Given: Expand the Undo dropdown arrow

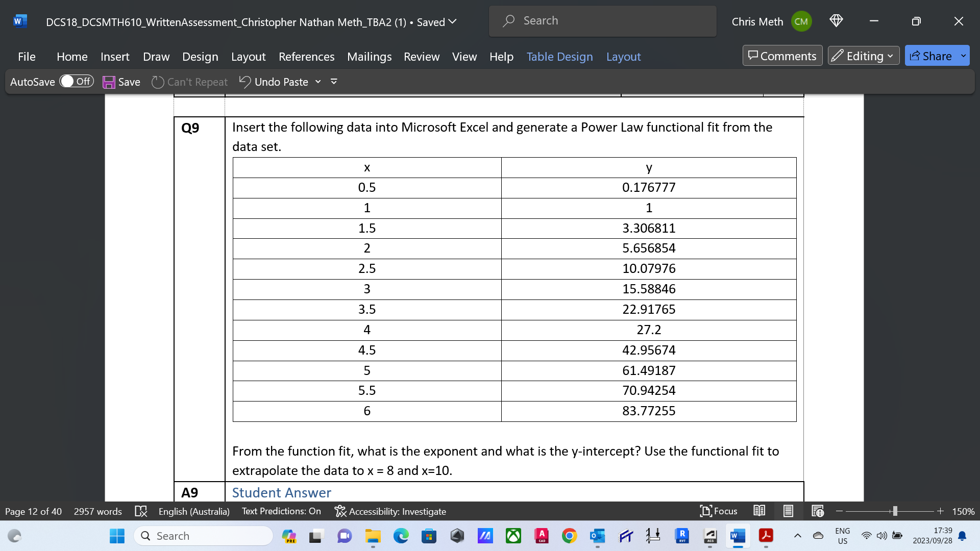Looking at the screenshot, I should click(318, 82).
